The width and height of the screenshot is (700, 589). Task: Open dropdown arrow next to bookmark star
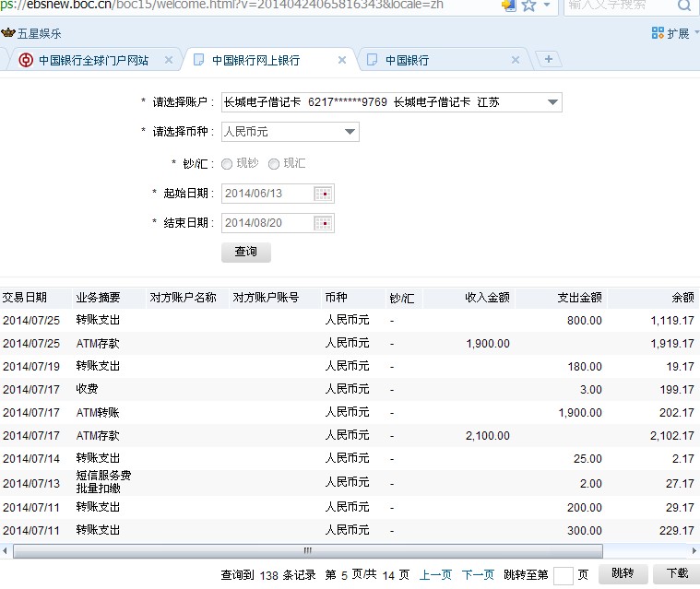547,6
